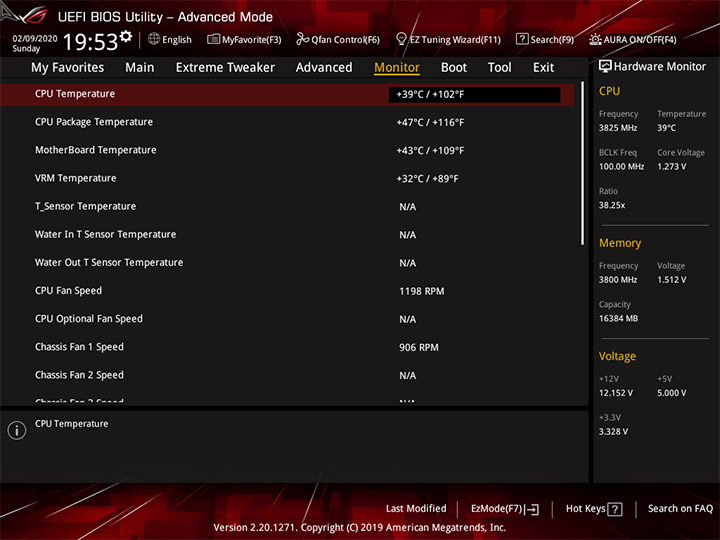Click the language globe icon
Viewport: 720px width, 540px height.
[x=154, y=39]
